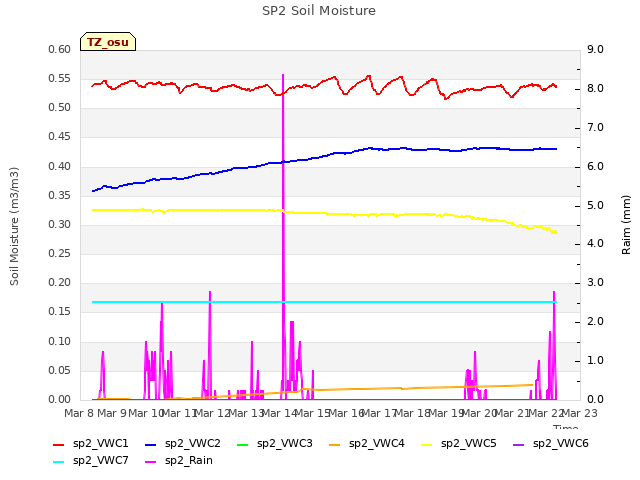Click the tallest magenta rain spike peak

tap(283, 76)
